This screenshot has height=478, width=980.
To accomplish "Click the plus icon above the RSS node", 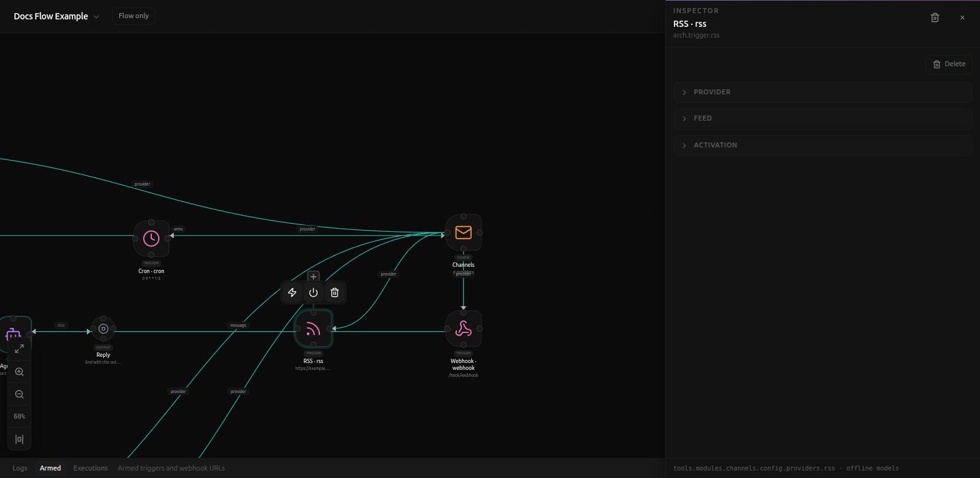I will point(313,277).
